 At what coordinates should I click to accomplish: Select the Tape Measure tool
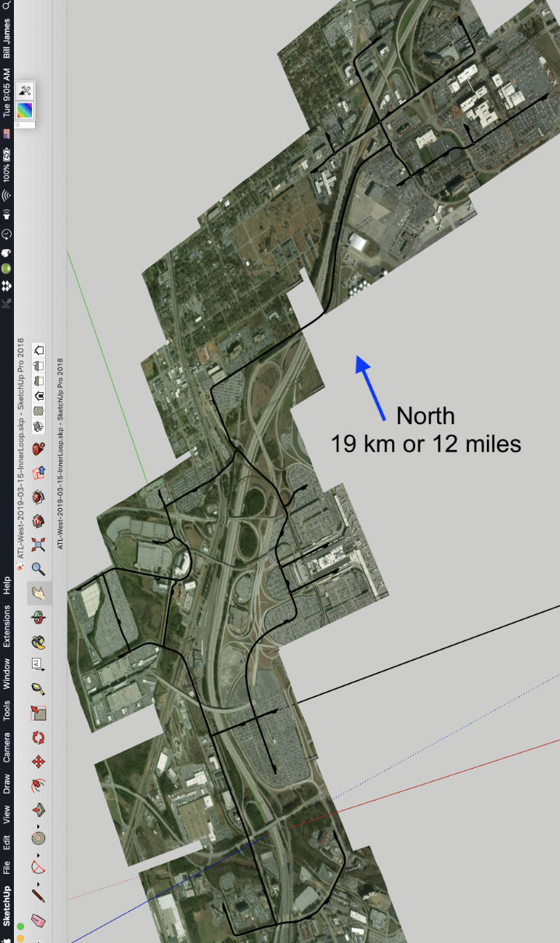[38, 688]
